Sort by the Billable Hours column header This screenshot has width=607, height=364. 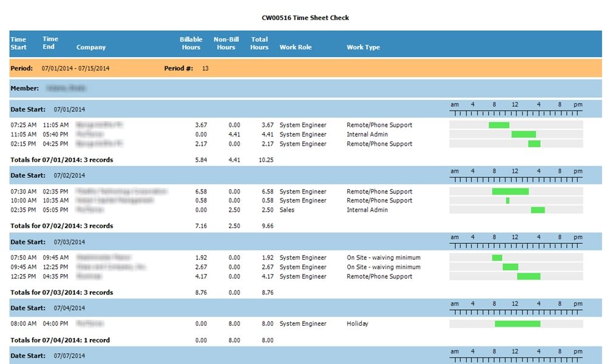click(190, 42)
